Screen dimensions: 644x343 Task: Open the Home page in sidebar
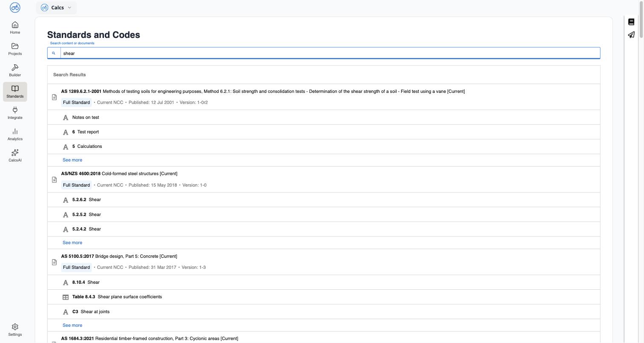(x=15, y=28)
